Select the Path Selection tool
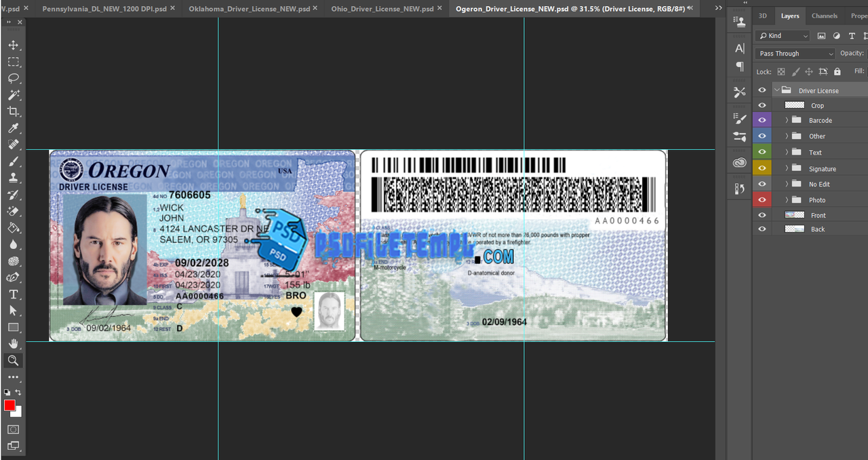The height and width of the screenshot is (460, 868). click(x=13, y=311)
